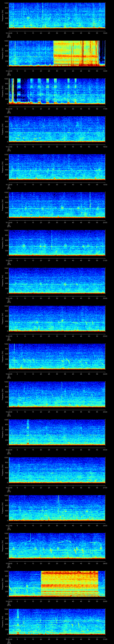
Task: Choose the spectrogram panel starting at 16:23:00
Action: (x=57, y=356)
